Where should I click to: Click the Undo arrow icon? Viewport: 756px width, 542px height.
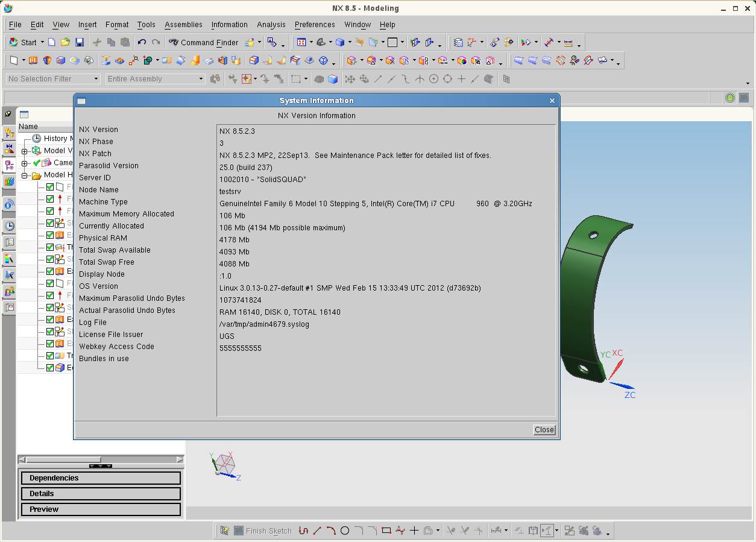142,42
